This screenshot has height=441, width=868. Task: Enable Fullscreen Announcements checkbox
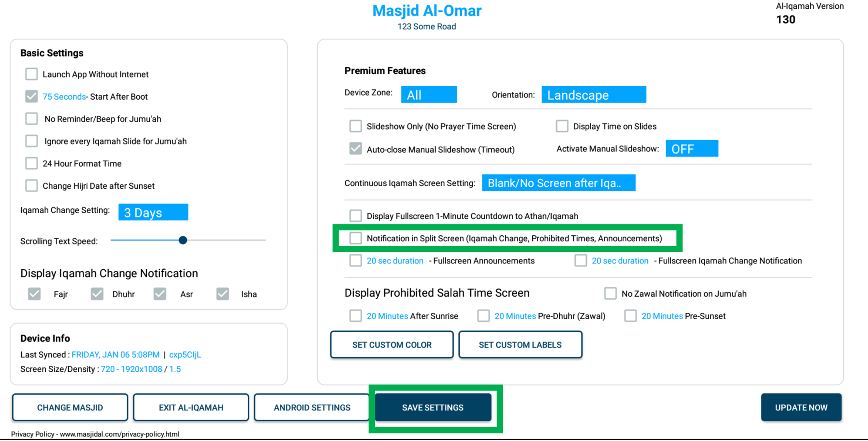[356, 261]
